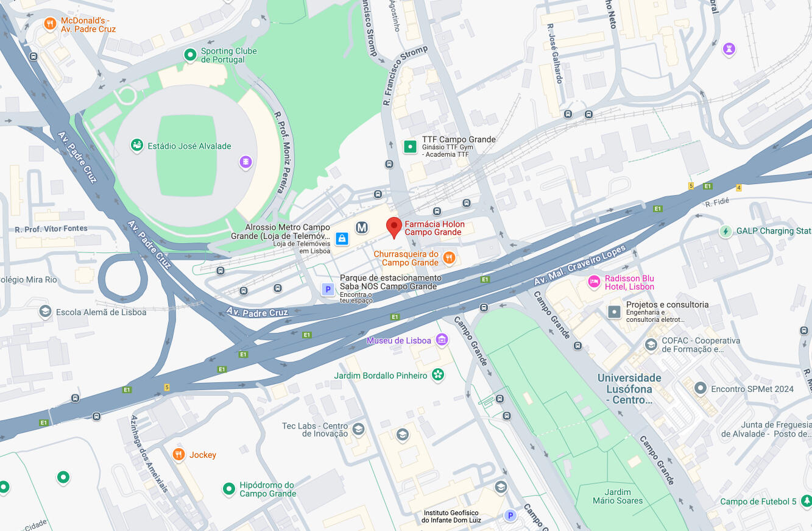The image size is (812, 531).
Task: Open the Universidade Lusófona label
Action: tap(629, 389)
